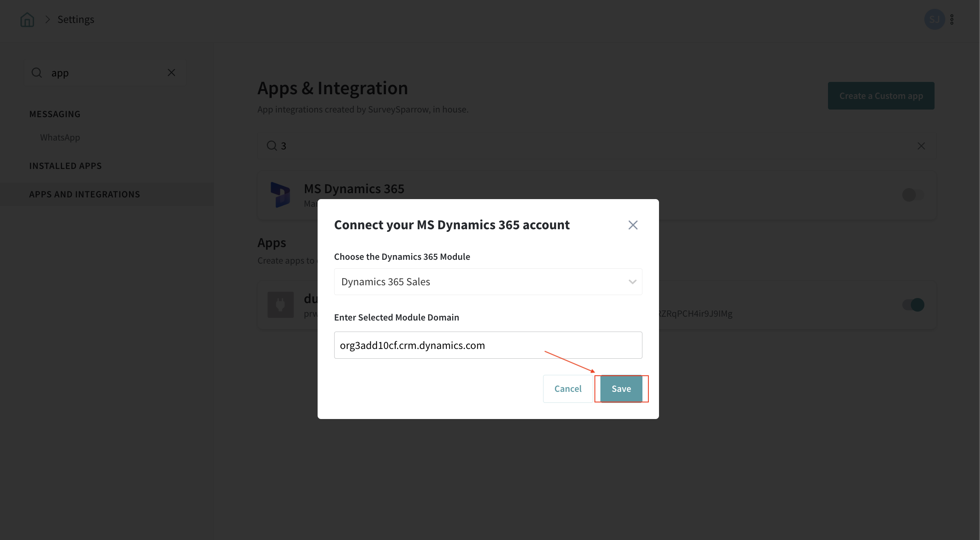This screenshot has height=540, width=980.
Task: Click the module domain input field
Action: 487,345
